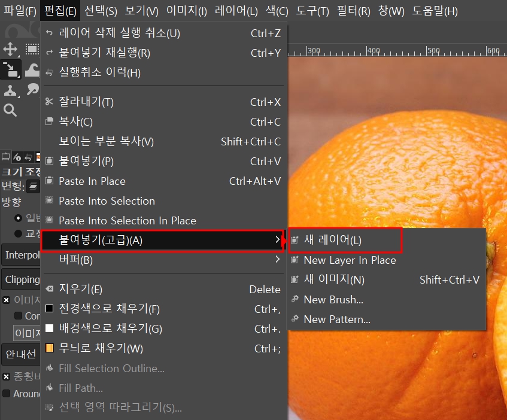
Task: Open the 파일(F) menu
Action: pos(20,11)
